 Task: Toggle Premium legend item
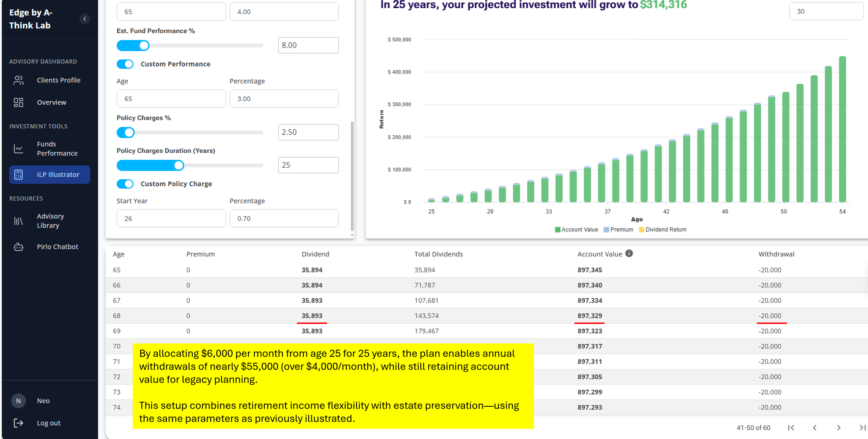(x=618, y=230)
